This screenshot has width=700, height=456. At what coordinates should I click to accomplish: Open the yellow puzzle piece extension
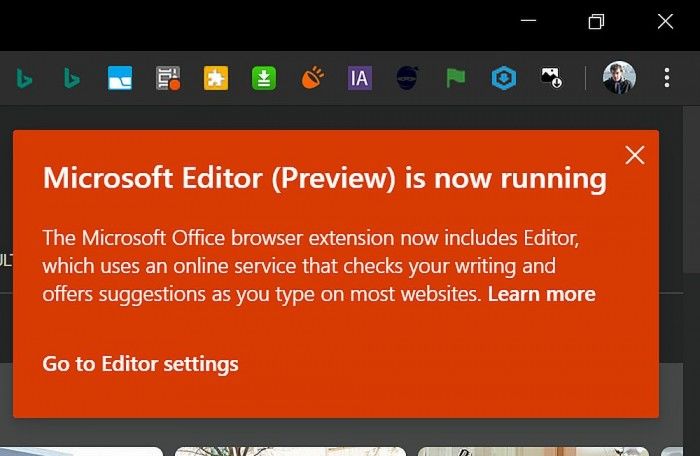[x=216, y=78]
